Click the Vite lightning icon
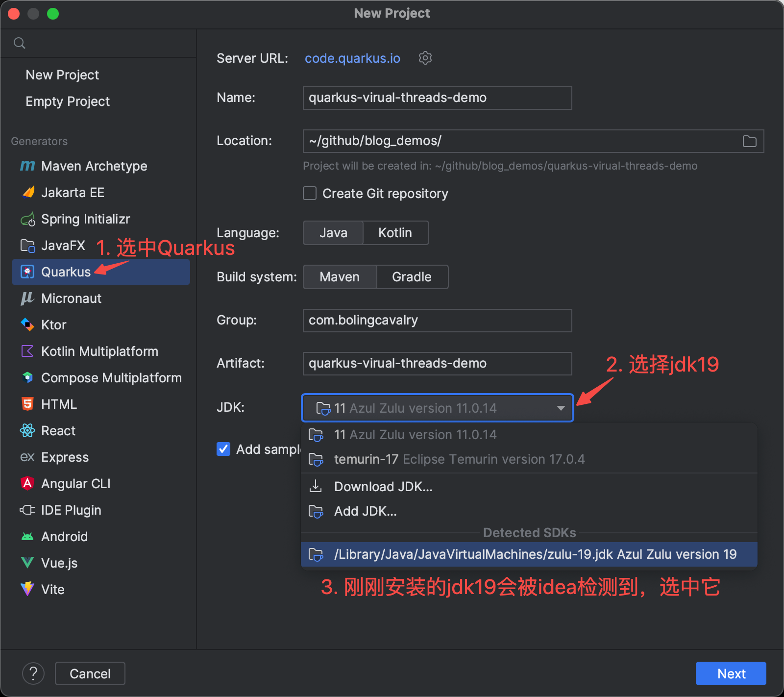Viewport: 784px width, 697px height. point(27,589)
